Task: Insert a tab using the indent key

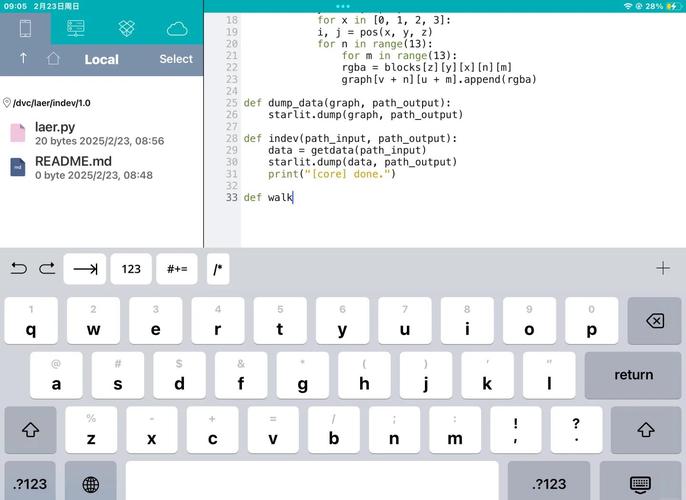Action: coord(85,269)
